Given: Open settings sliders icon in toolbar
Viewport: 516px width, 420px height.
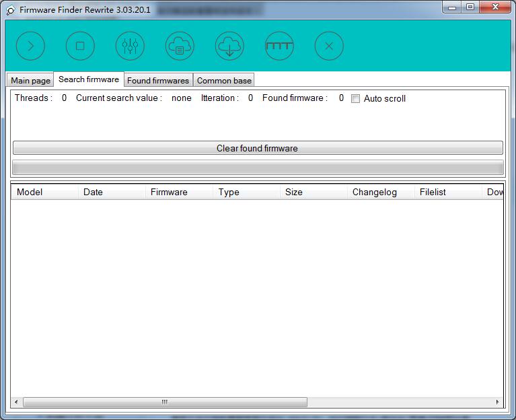Looking at the screenshot, I should pyautogui.click(x=130, y=46).
